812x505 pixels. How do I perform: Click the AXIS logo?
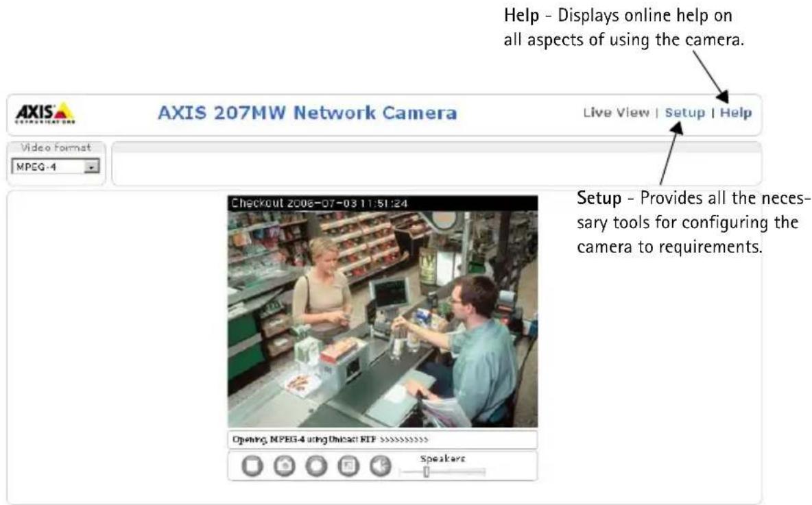tap(45, 113)
